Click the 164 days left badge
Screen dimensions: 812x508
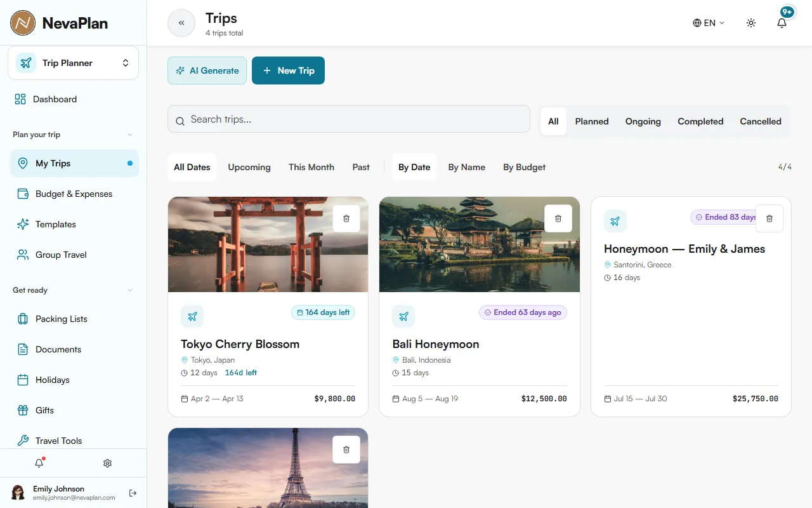tap(323, 312)
